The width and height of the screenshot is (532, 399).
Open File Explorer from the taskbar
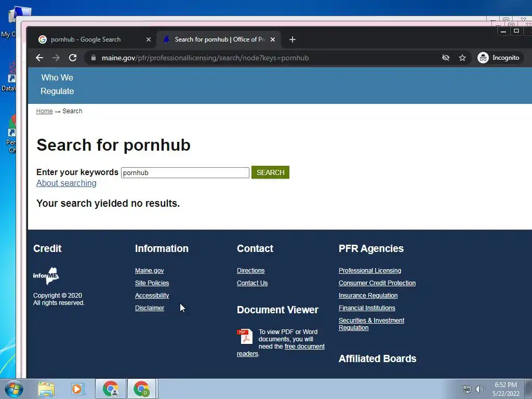pos(46,389)
